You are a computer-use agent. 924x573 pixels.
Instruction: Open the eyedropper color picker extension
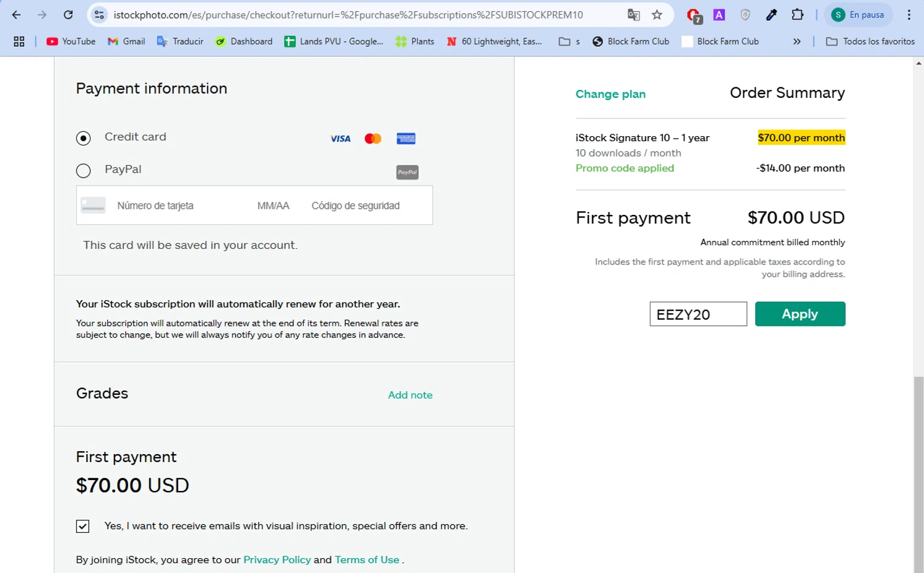(771, 15)
